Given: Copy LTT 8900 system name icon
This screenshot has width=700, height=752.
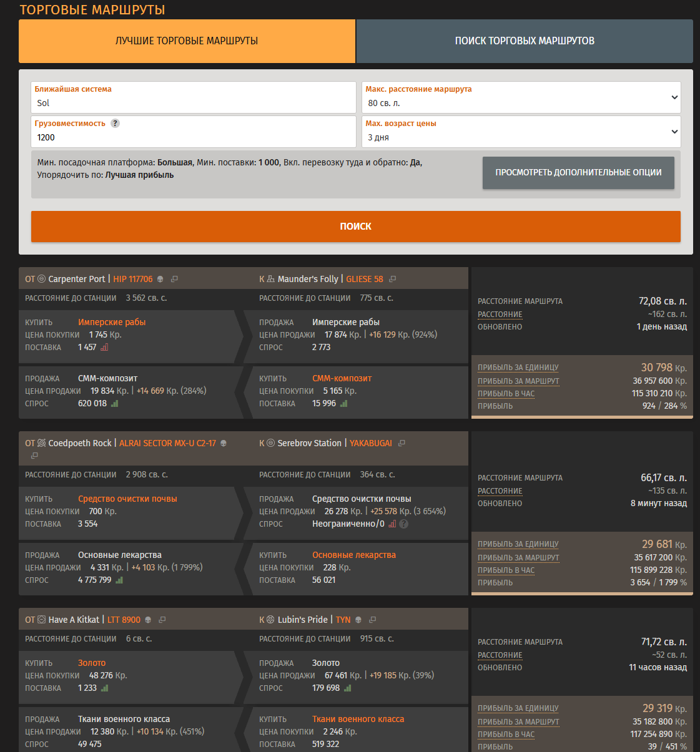Looking at the screenshot, I should pyautogui.click(x=162, y=620).
